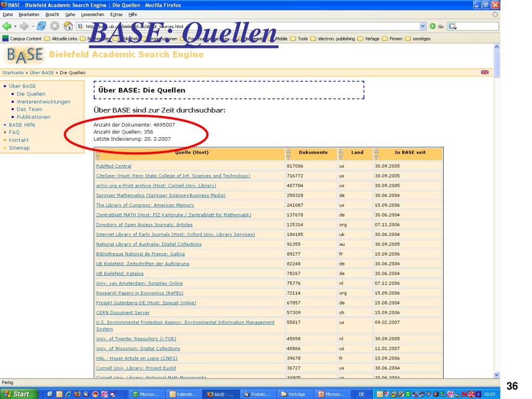
Task: Switch to the Kalende... taskbar window
Action: click(x=183, y=394)
